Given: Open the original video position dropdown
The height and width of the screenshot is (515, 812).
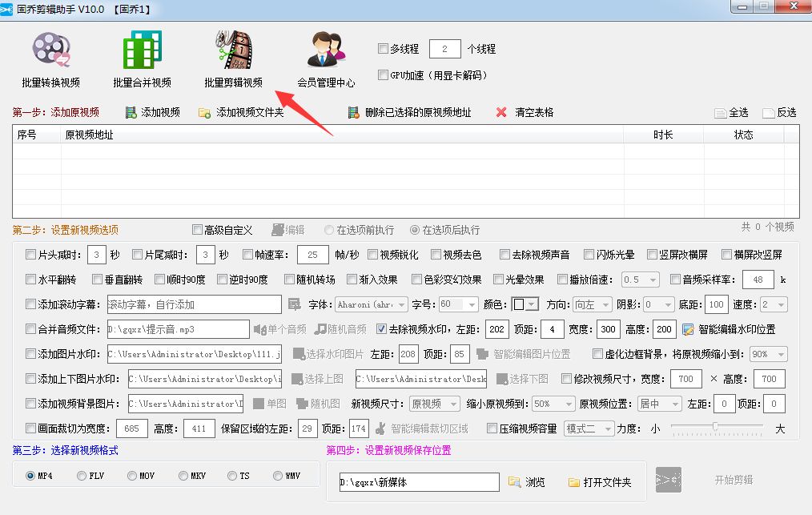Looking at the screenshot, I should 659,404.
